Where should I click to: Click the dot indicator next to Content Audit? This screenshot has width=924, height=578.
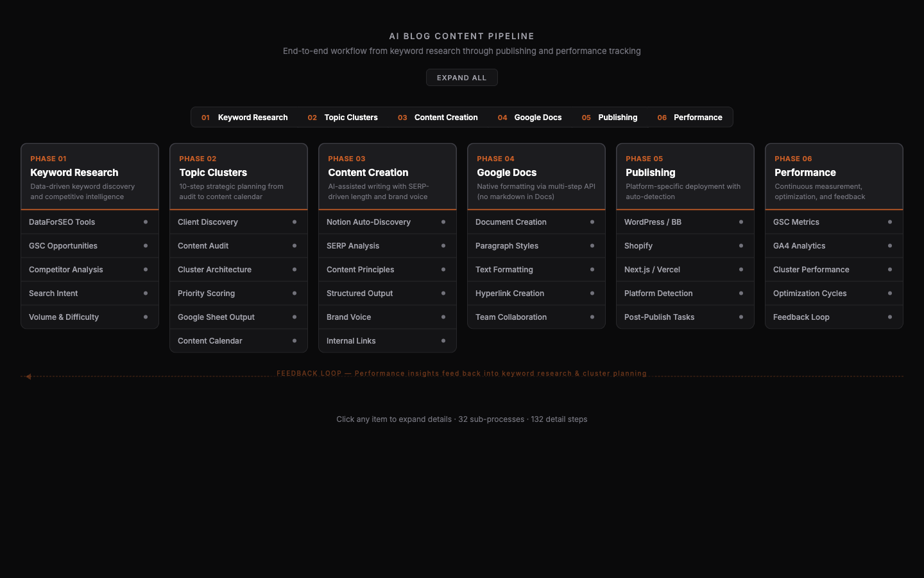pos(295,246)
